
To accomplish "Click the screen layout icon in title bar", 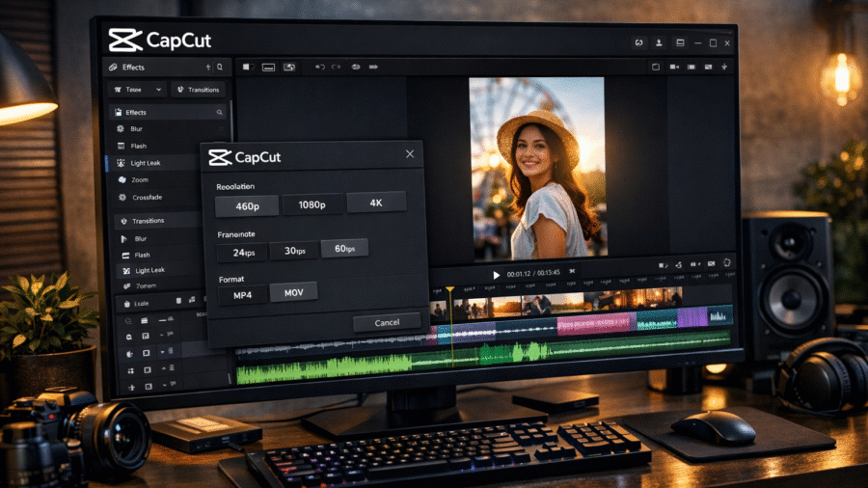I will coord(680,42).
